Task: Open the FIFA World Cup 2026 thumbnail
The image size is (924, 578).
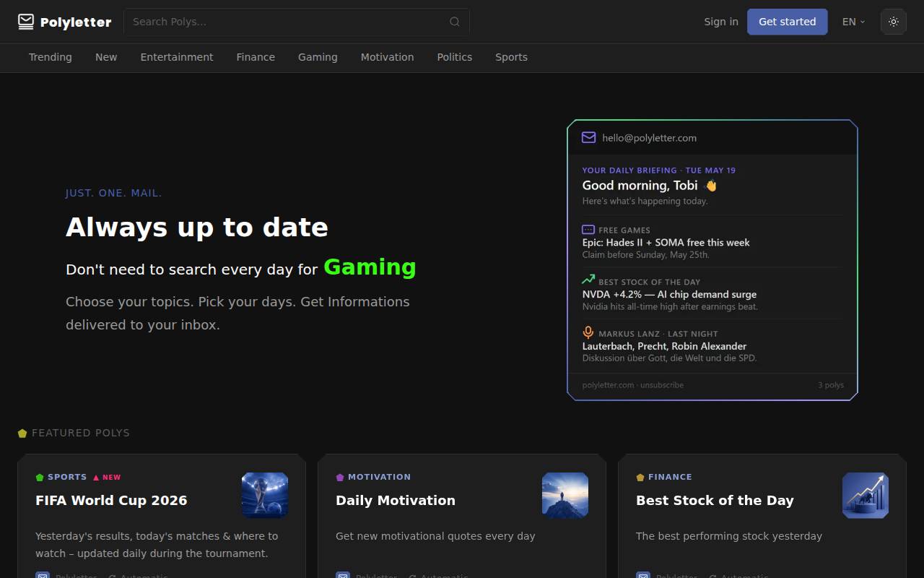Action: 265,496
